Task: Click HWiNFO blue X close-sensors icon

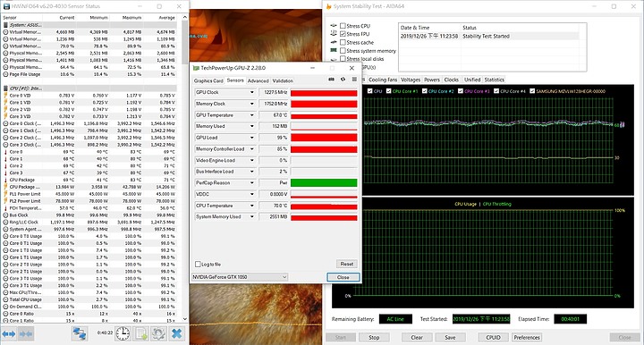Action: [176, 334]
